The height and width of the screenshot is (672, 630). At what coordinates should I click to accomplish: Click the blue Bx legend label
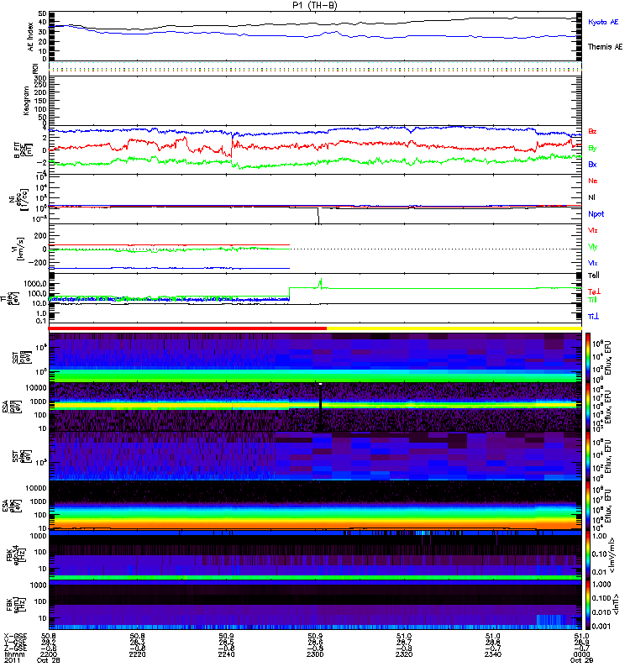pyautogui.click(x=592, y=164)
